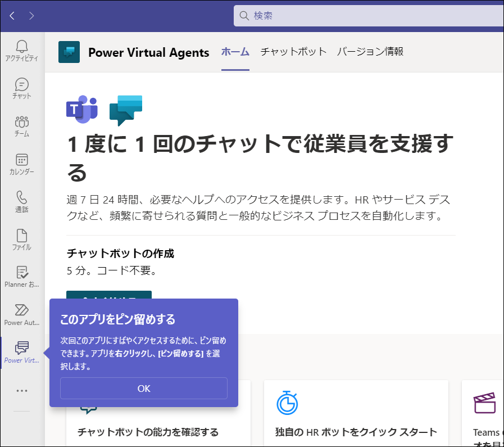Screen dimensions: 504x447
Task: Open the more apps ellipsis
Action: [21, 391]
